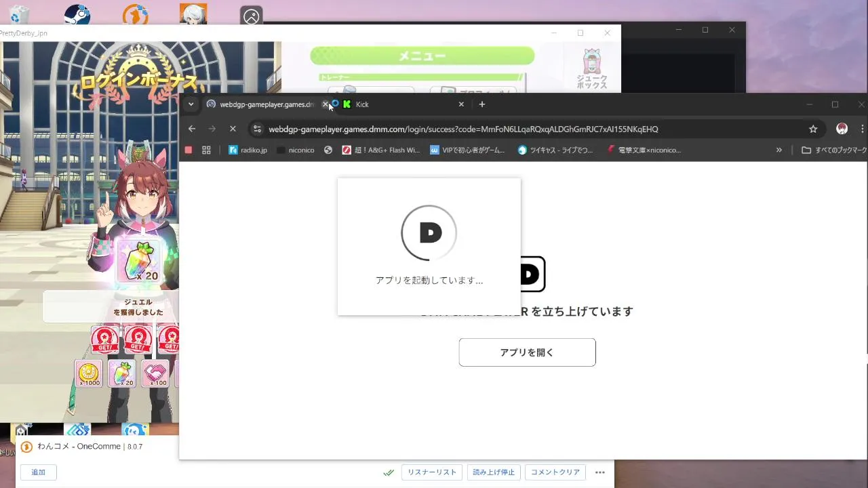868x488 pixels.
Task: Open the grey image viewer desktop icon
Action: point(252,16)
